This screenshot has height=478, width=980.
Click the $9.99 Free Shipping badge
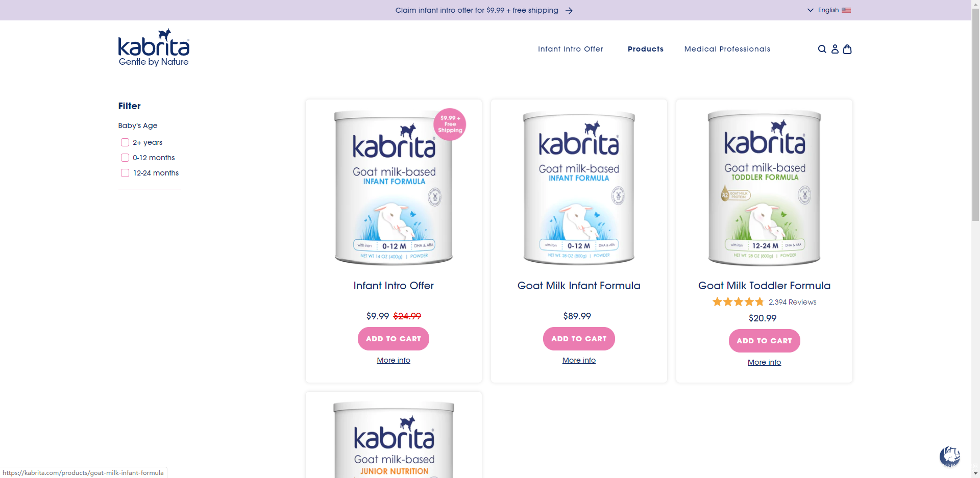[x=450, y=124]
